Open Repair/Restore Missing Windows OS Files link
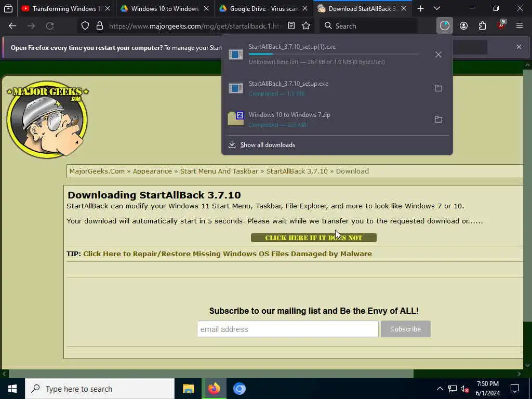The image size is (532, 399). pos(228,254)
